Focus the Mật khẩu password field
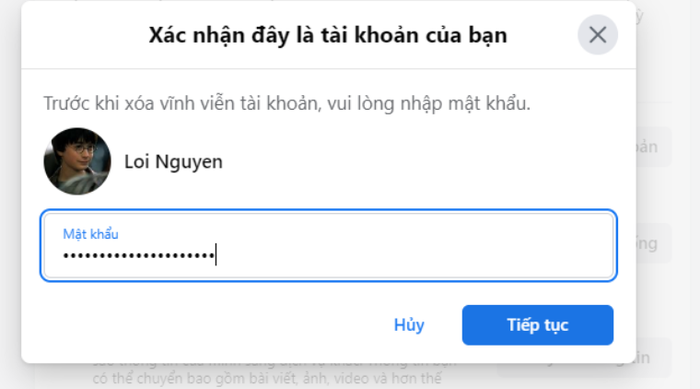The image size is (700, 389). [329, 246]
